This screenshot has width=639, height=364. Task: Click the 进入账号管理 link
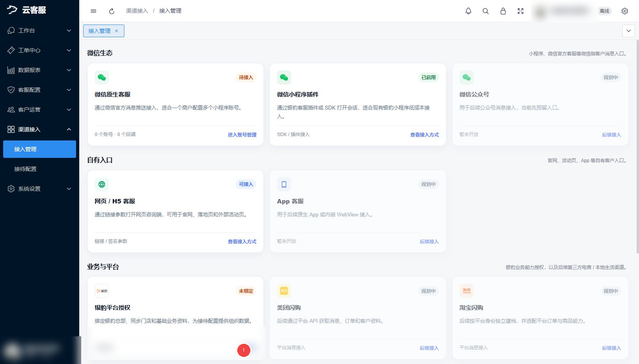pos(242,135)
